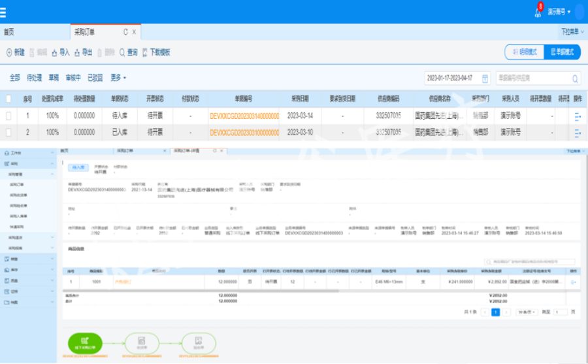Viewport: 588px width, 364px height.
Task: Expand the 更多 filter dropdown
Action: point(118,78)
